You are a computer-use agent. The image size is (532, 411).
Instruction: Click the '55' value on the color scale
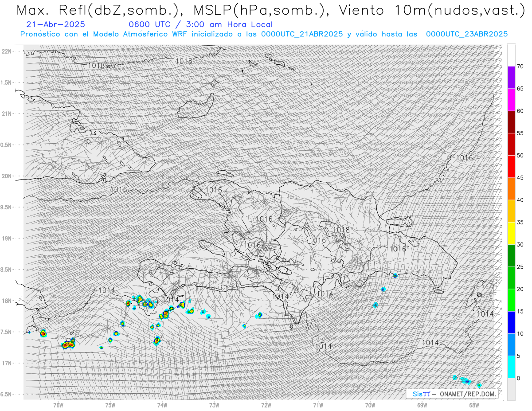coord(520,133)
